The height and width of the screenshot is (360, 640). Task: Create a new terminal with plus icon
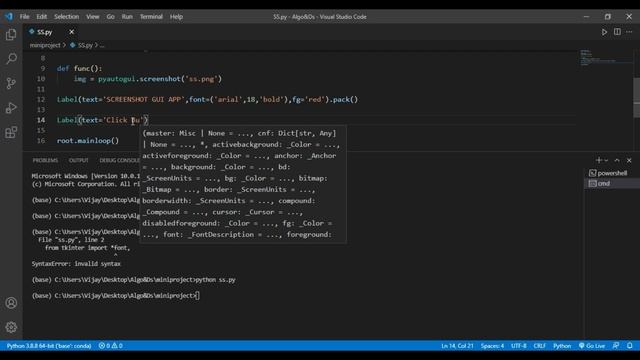598,160
